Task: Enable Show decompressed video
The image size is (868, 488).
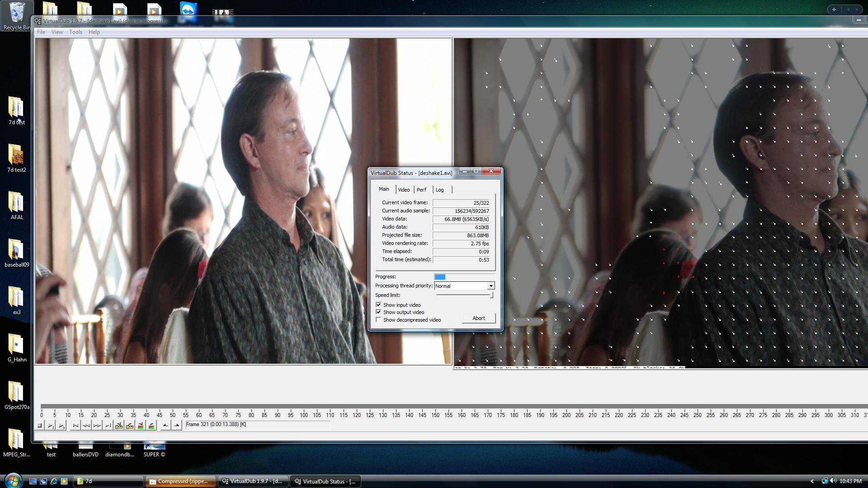Action: (x=378, y=320)
